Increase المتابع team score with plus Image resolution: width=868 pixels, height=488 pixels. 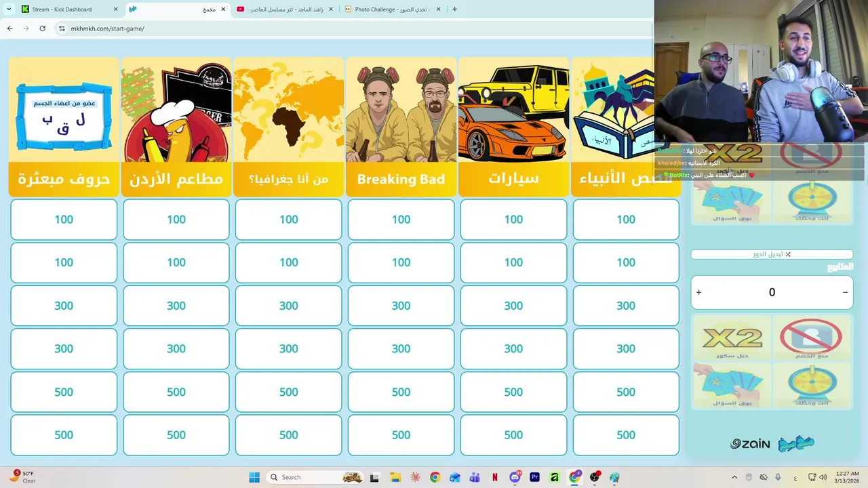click(x=698, y=292)
